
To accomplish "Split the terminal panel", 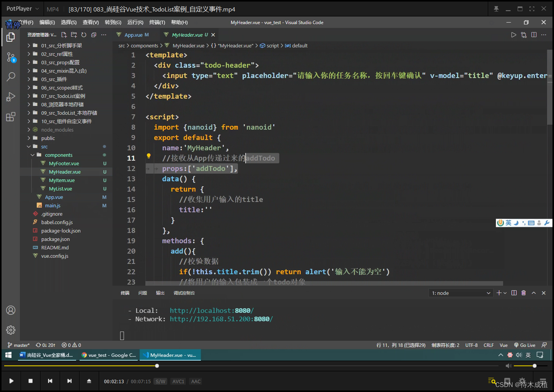I will point(514,293).
